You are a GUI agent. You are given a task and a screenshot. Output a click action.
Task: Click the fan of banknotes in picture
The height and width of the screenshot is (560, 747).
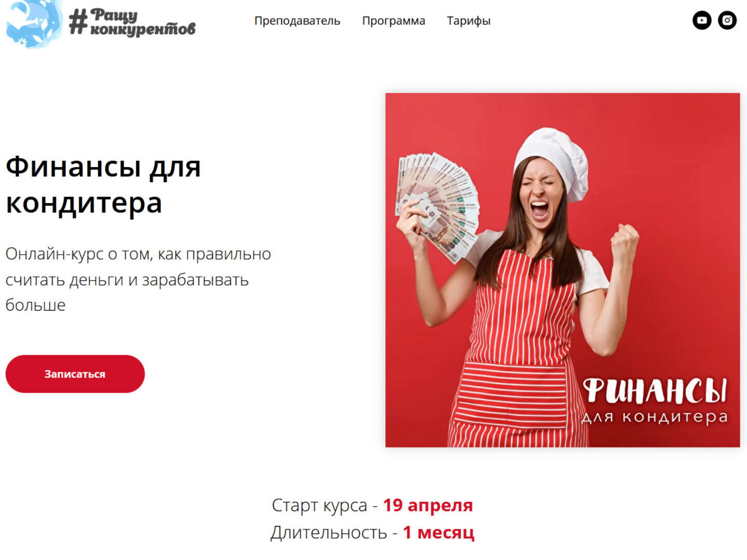[438, 205]
